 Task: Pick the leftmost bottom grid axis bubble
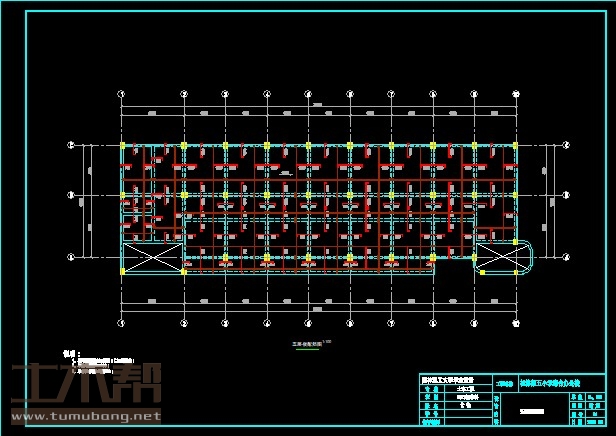click(x=122, y=324)
